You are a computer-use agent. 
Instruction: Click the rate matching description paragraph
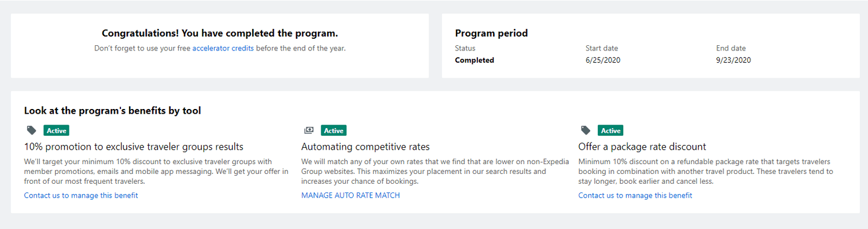pos(435,171)
